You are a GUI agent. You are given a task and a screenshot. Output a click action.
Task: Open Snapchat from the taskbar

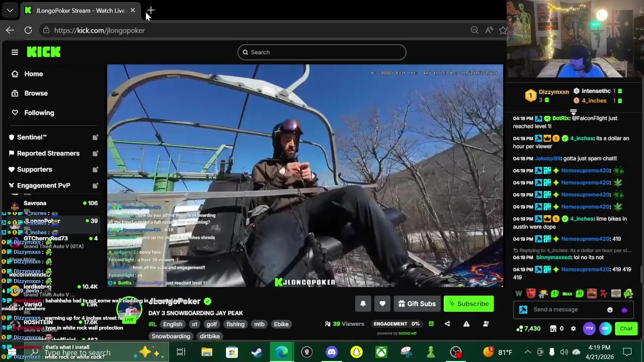point(356,352)
